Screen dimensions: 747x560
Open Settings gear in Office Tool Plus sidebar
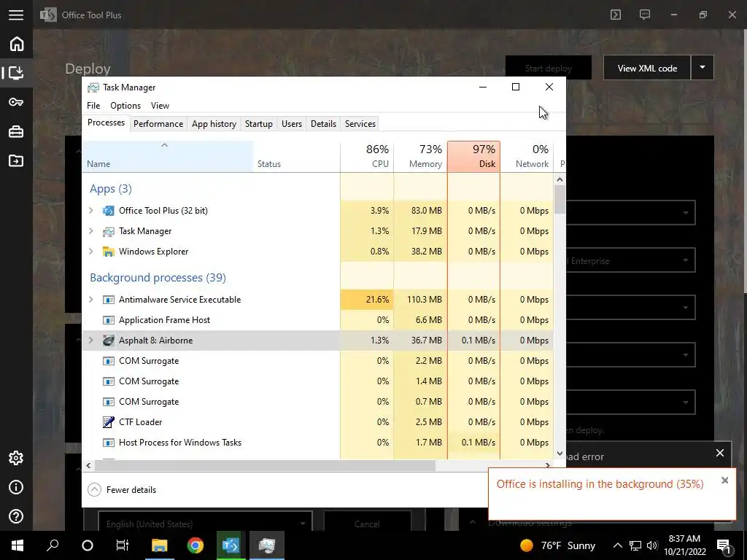click(16, 458)
